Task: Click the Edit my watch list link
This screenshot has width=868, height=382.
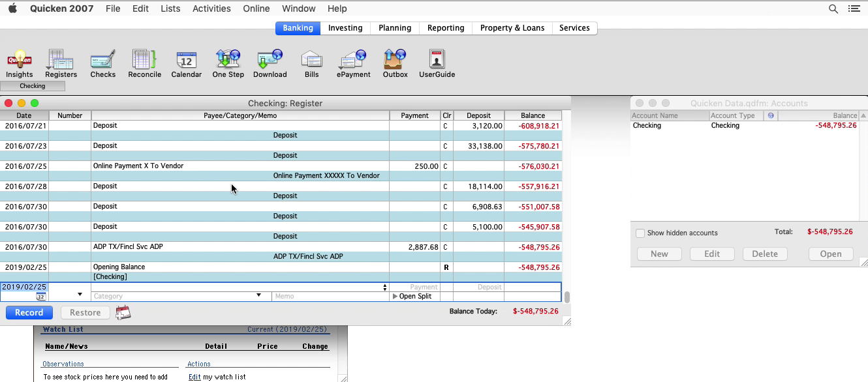Action: 194,377
